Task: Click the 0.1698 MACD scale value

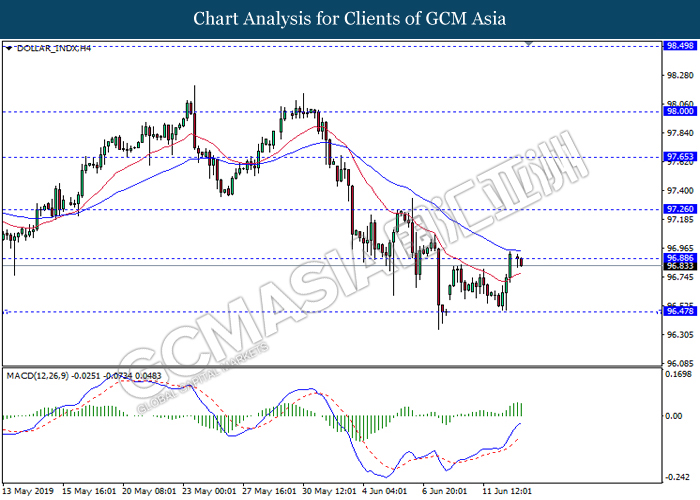Action: [679, 374]
